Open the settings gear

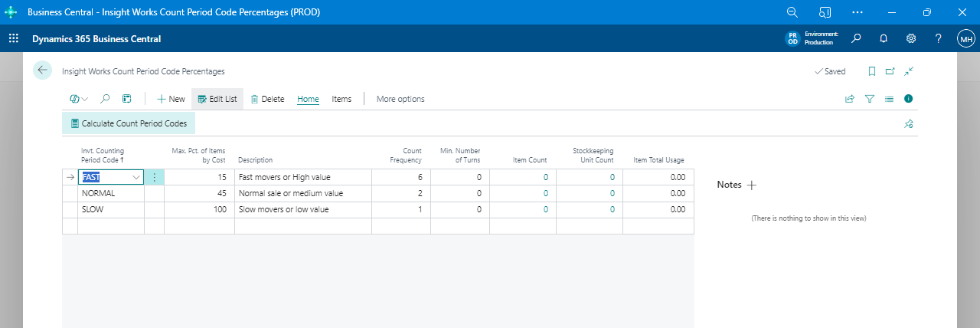point(911,38)
